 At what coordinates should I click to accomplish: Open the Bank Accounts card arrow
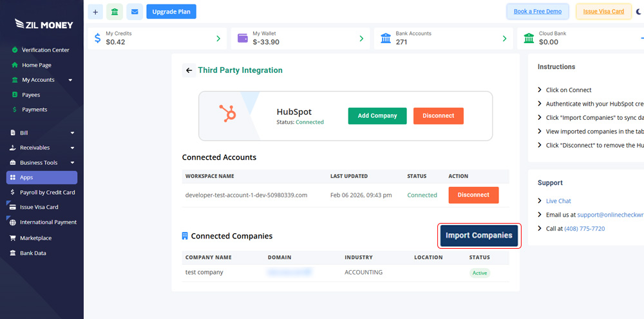504,39
